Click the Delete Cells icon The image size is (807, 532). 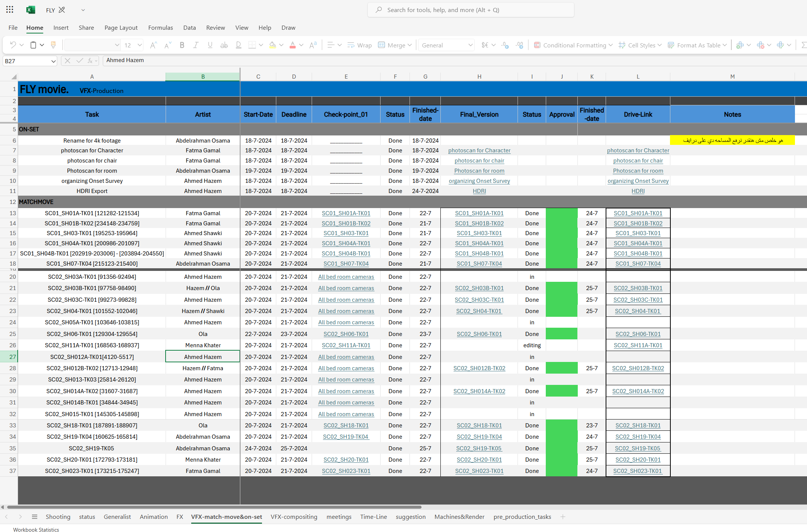click(760, 45)
